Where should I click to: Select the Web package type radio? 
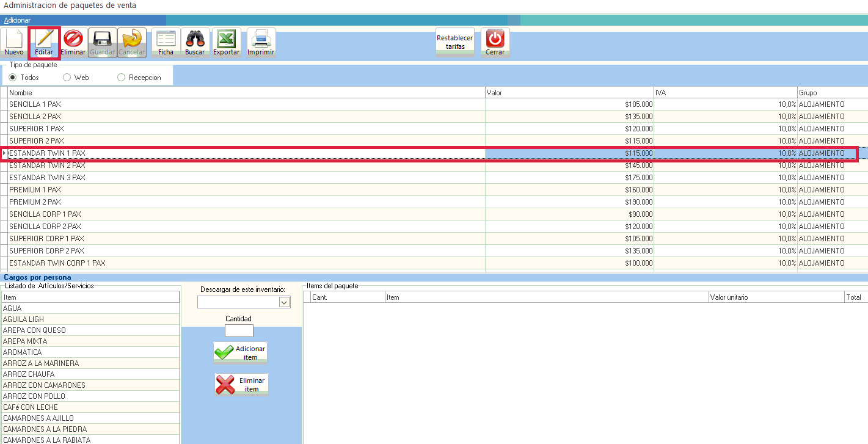point(67,78)
